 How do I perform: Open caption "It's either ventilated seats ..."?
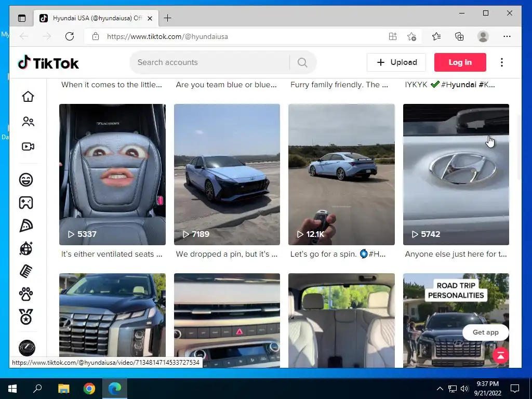pyautogui.click(x=112, y=254)
